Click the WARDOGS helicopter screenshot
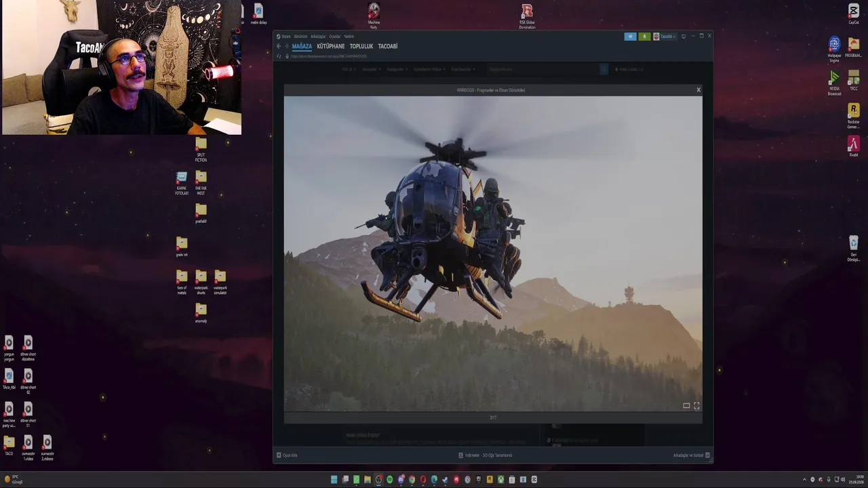The image size is (868, 488). [493, 253]
